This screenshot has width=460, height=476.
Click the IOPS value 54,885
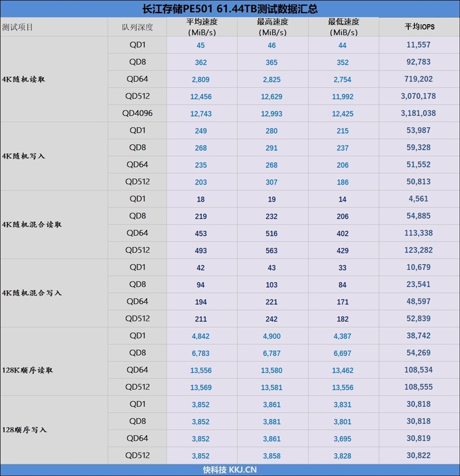point(419,216)
